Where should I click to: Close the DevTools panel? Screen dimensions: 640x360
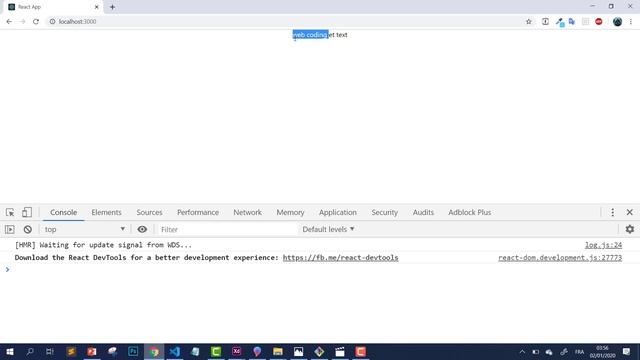(x=629, y=212)
